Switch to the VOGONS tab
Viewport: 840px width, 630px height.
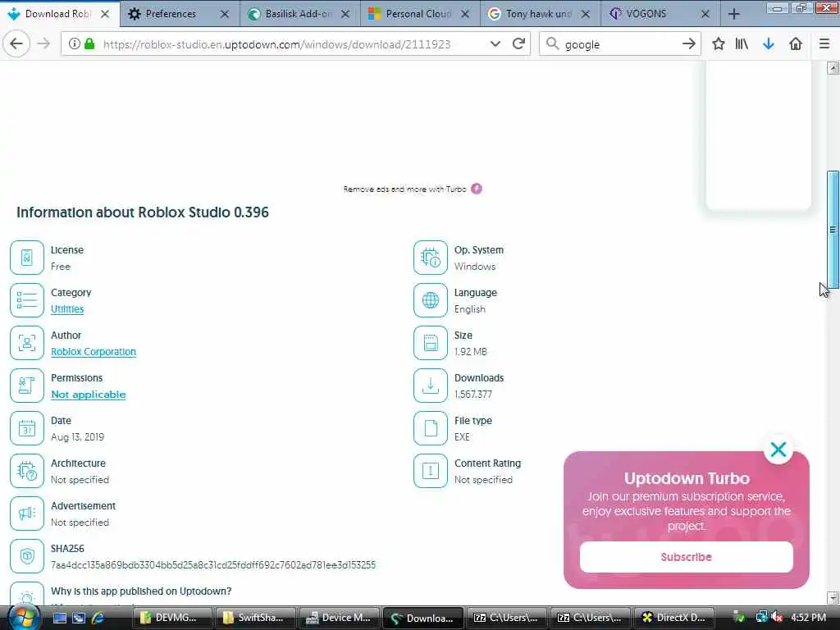(646, 14)
